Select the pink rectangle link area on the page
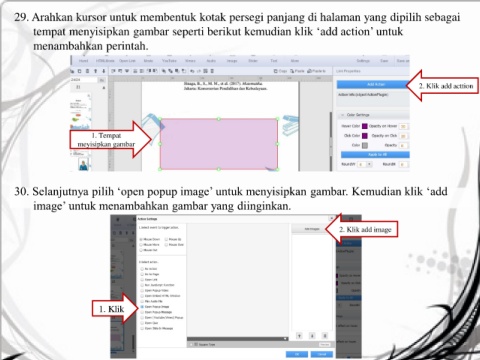The height and width of the screenshot is (360, 480). pyautogui.click(x=219, y=144)
